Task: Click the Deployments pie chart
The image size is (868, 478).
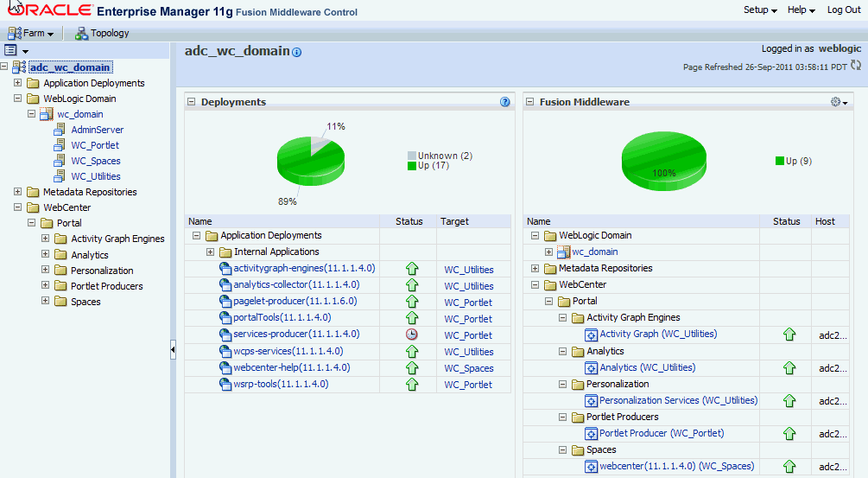Action: click(311, 161)
